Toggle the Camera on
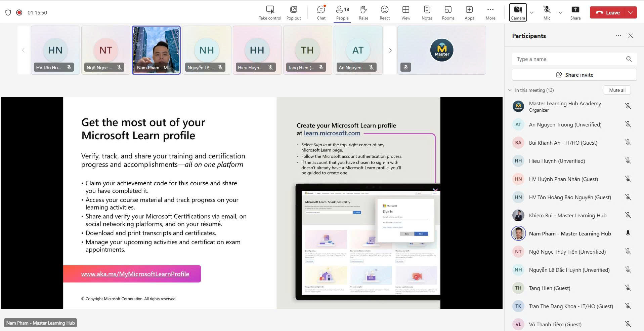 pos(518,12)
